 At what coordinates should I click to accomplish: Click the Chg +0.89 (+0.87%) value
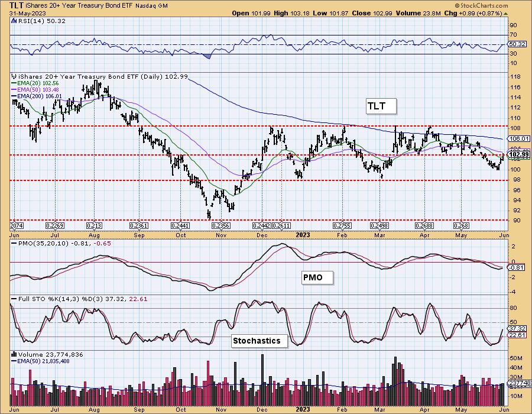[x=473, y=13]
